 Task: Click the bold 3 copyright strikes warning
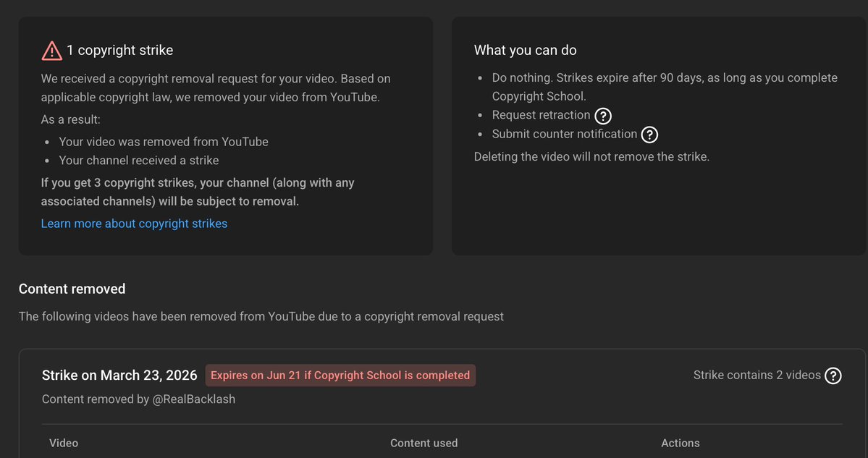198,192
